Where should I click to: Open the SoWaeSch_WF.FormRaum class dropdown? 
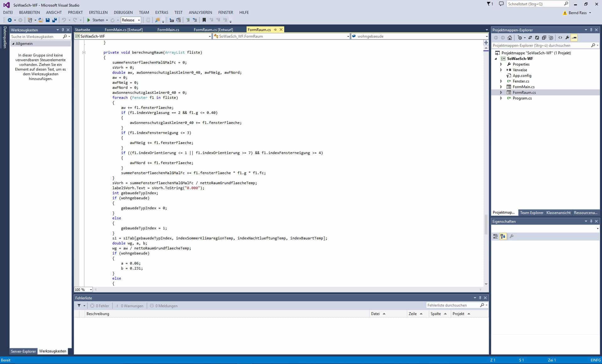pos(281,36)
